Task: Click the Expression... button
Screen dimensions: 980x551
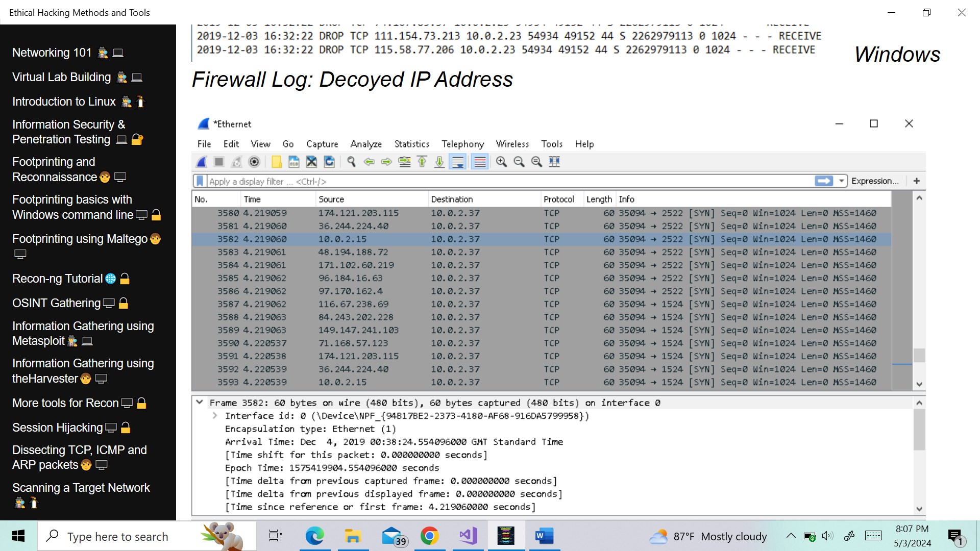Action: click(x=875, y=181)
